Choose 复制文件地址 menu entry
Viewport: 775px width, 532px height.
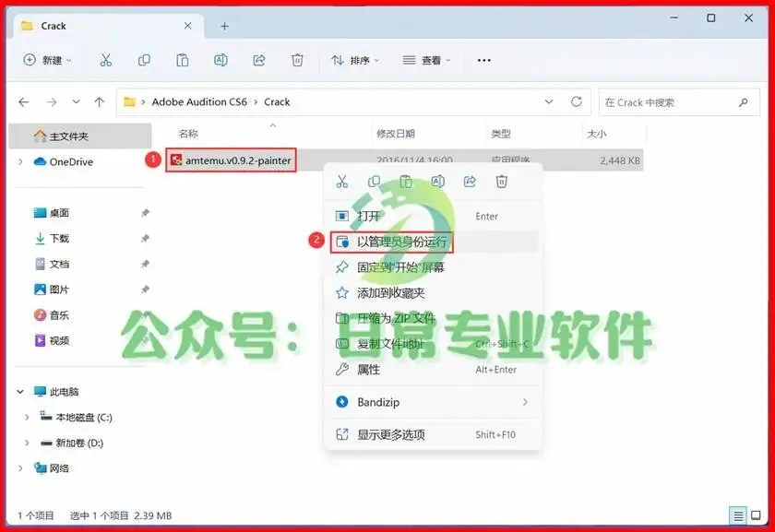point(434,344)
